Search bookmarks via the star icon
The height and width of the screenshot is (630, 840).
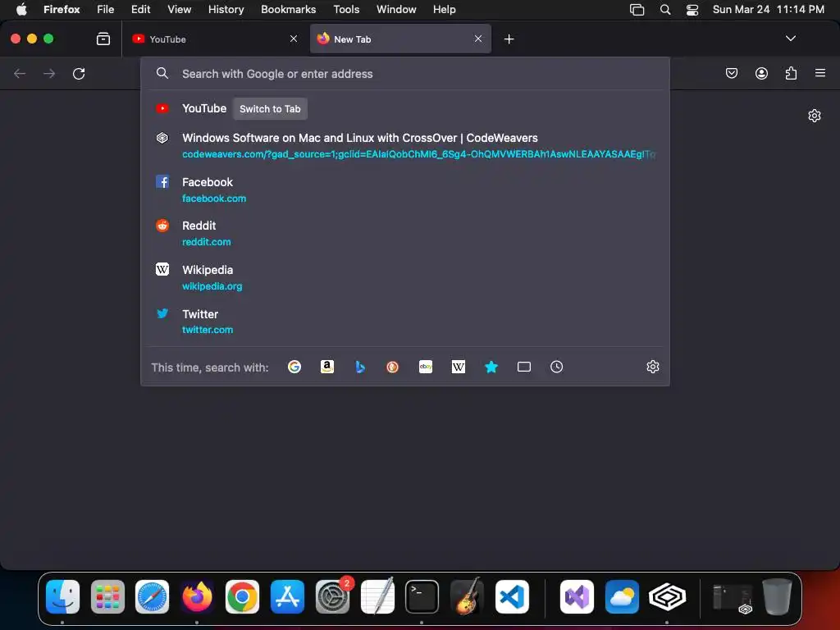(491, 367)
